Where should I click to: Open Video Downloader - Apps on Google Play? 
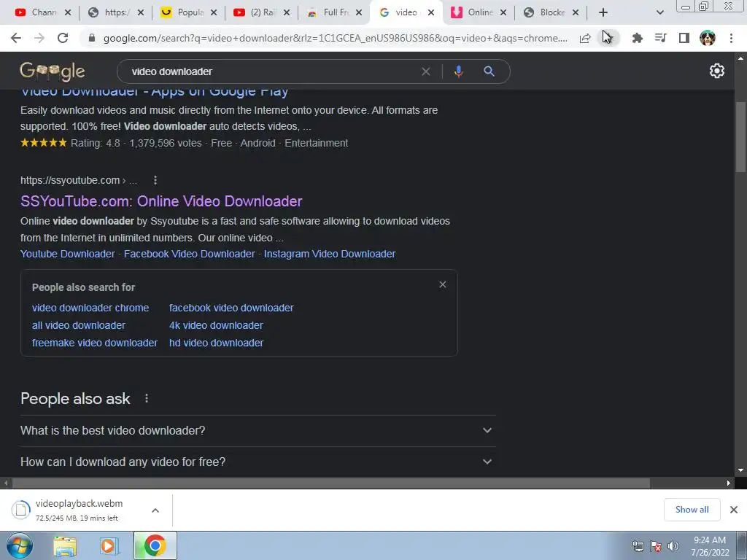pyautogui.click(x=155, y=91)
